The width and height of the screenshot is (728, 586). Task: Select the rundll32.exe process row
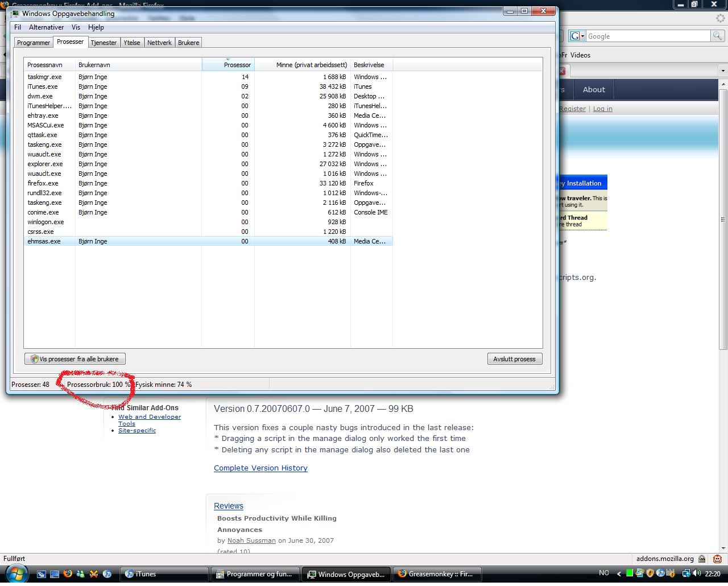(208, 193)
